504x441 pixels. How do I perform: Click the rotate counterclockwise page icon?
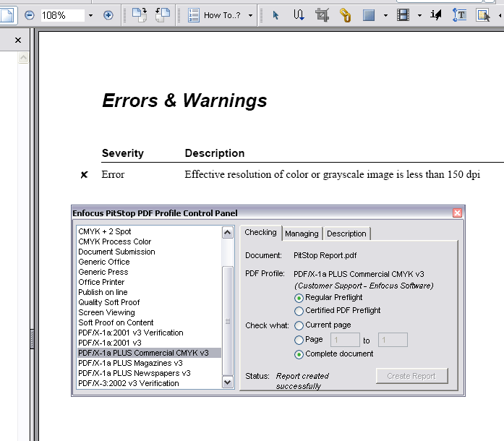[163, 15]
